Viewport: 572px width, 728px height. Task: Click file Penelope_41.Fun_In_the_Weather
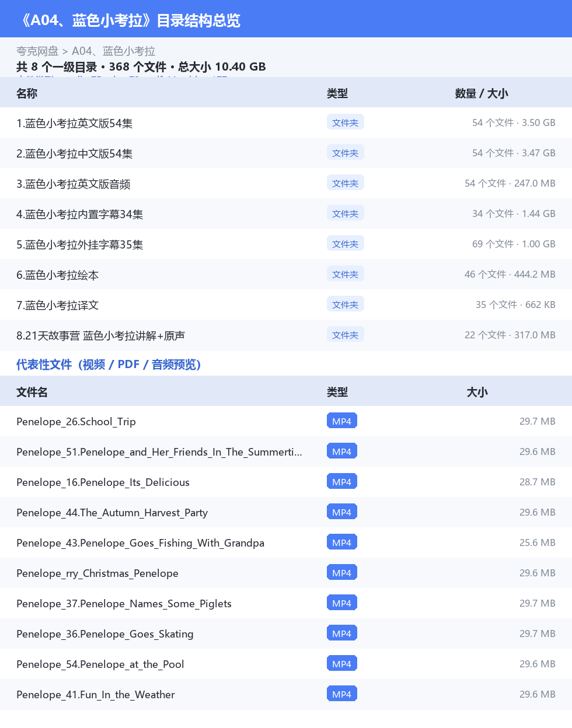click(96, 695)
